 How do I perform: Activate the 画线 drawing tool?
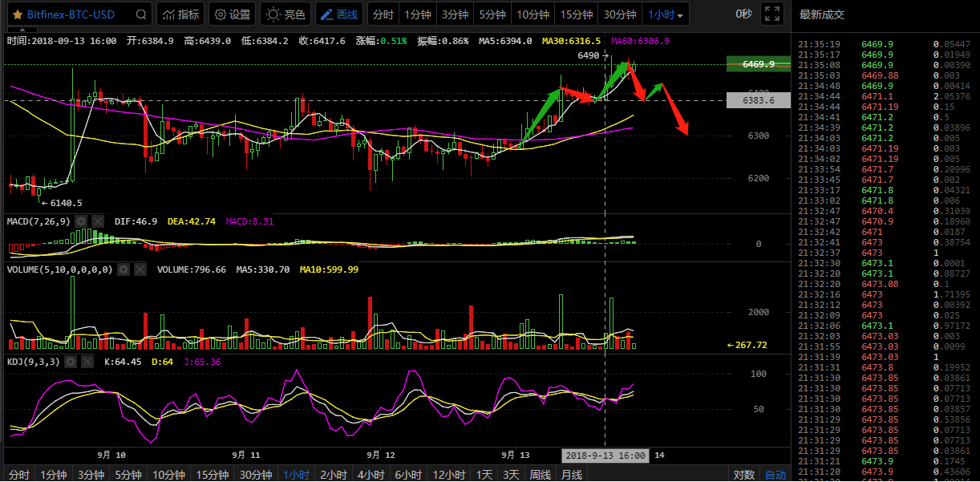(x=338, y=14)
